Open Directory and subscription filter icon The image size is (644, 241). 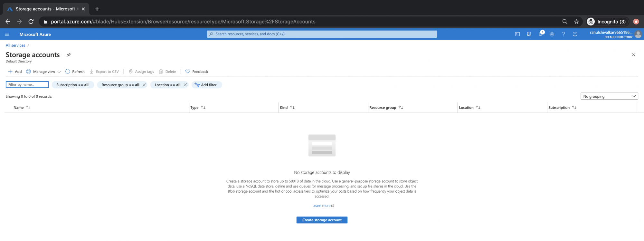click(x=529, y=34)
